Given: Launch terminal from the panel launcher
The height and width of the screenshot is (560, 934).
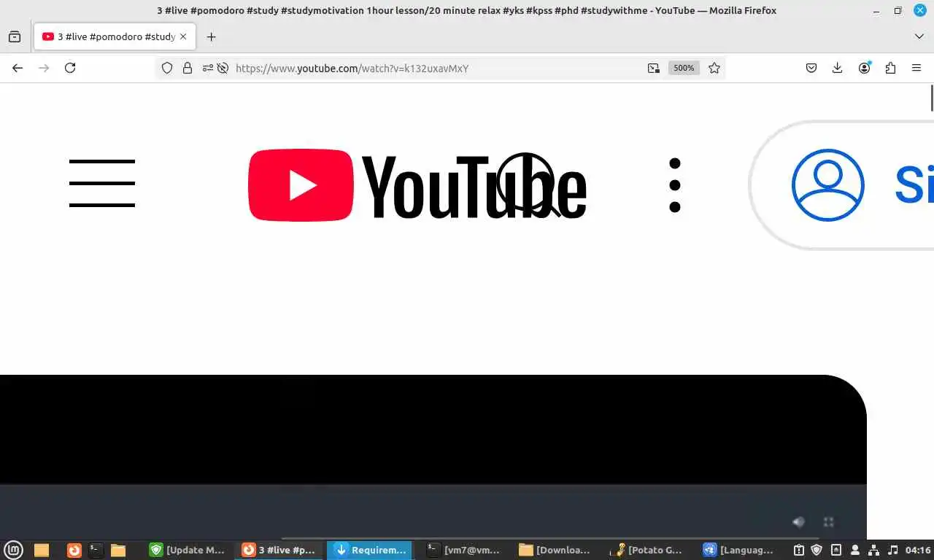Looking at the screenshot, I should coord(96,550).
